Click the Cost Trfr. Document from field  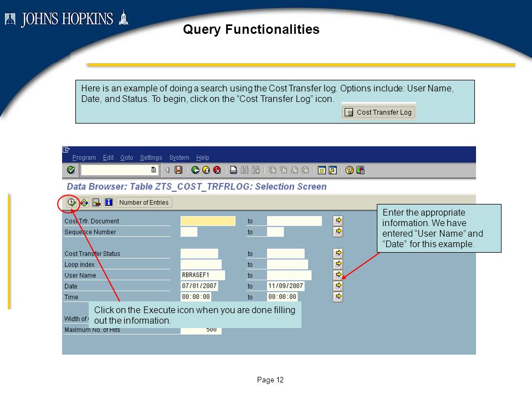pyautogui.click(x=208, y=221)
